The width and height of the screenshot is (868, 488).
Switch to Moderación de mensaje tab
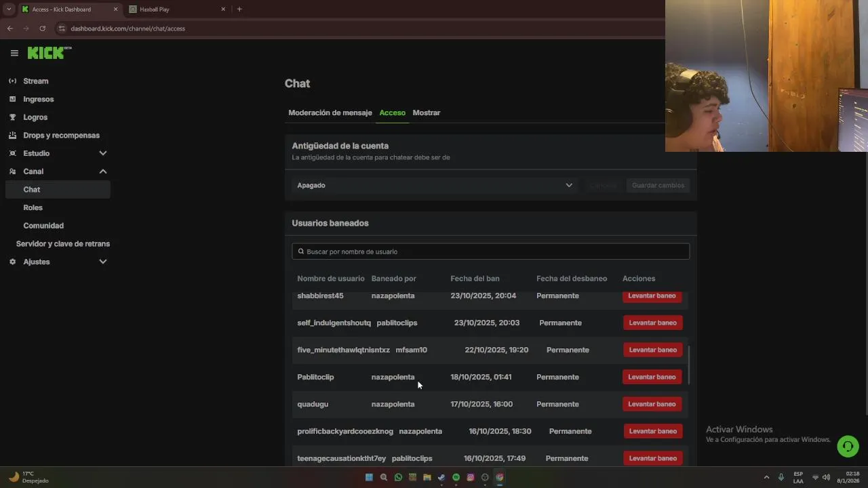[330, 113]
